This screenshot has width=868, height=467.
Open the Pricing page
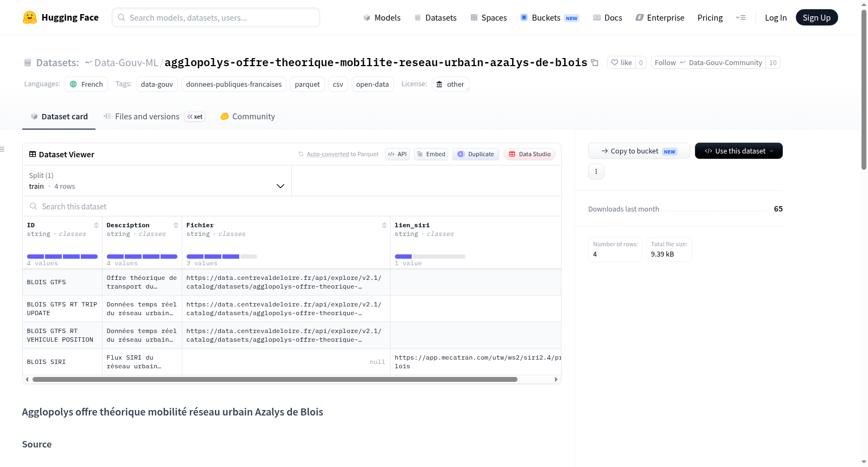[x=710, y=17]
